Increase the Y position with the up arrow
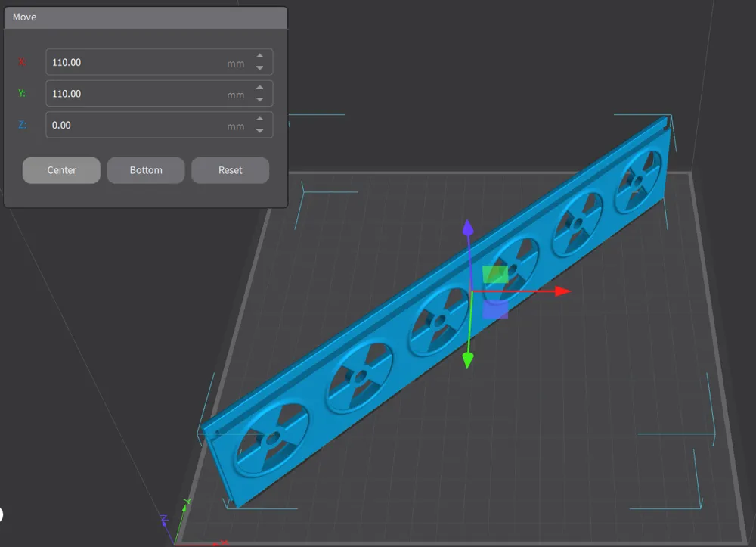Viewport: 756px width, 547px height. tap(260, 88)
